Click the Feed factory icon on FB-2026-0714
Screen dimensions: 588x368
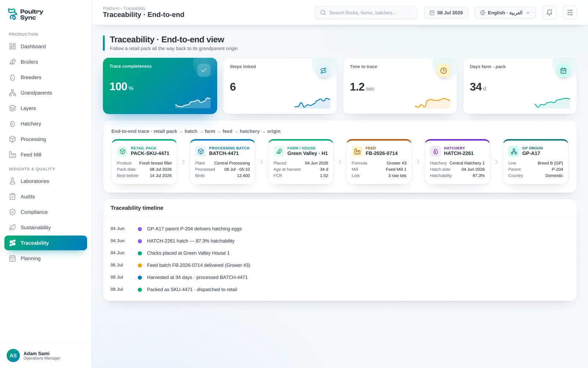(x=357, y=151)
